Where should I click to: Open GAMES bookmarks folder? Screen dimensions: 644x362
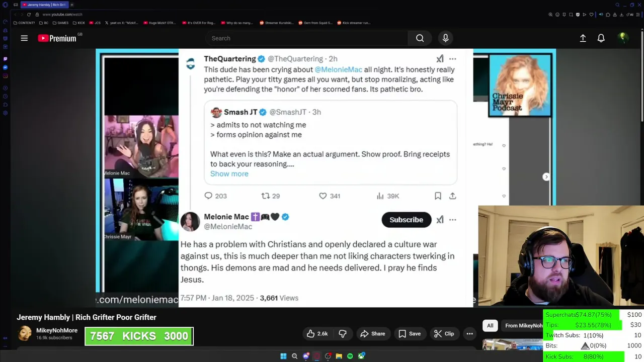point(60,23)
